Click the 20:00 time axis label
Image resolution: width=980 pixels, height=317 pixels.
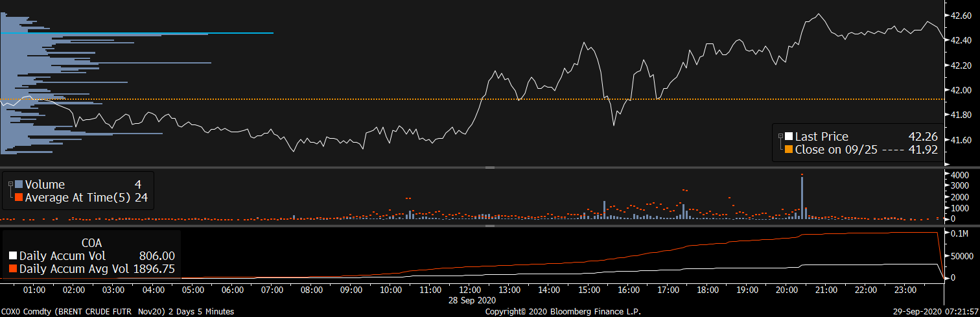[x=786, y=290]
